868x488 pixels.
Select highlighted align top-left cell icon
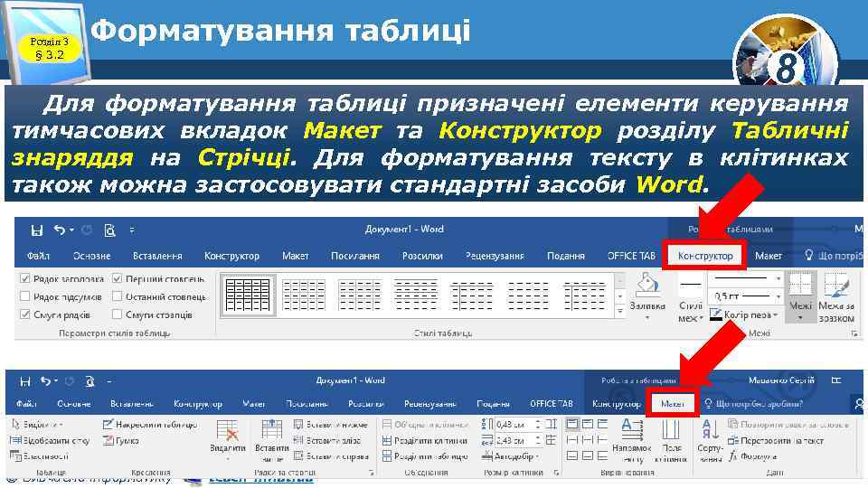point(572,425)
